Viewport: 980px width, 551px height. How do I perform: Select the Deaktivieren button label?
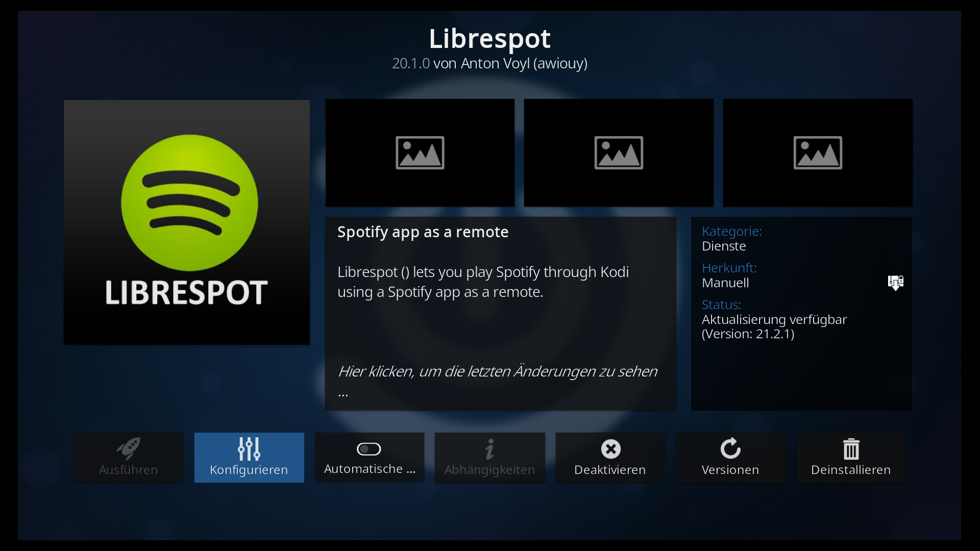610,470
